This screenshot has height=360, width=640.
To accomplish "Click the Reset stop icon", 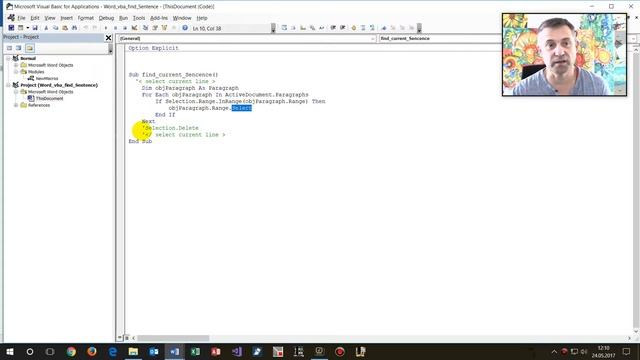I will pyautogui.click(x=125, y=28).
